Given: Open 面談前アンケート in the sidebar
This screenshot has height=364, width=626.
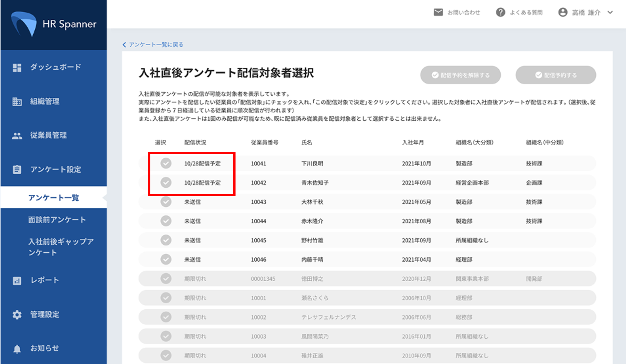Looking at the screenshot, I should tap(57, 220).
